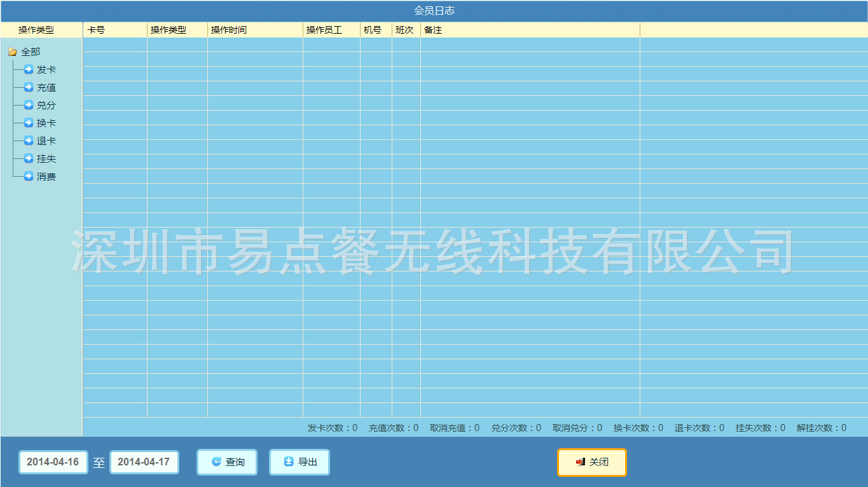Click the 操作时间 column header

click(x=255, y=30)
